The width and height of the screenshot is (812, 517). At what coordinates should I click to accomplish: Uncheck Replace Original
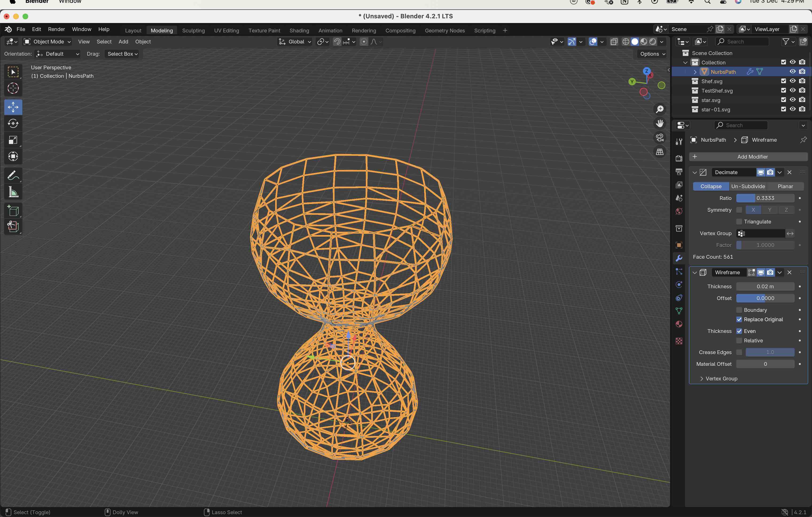(x=739, y=319)
